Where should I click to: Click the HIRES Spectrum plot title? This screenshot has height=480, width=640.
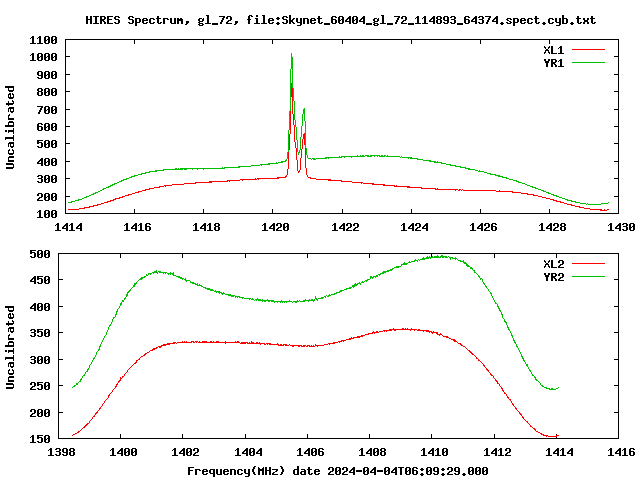pos(340,20)
